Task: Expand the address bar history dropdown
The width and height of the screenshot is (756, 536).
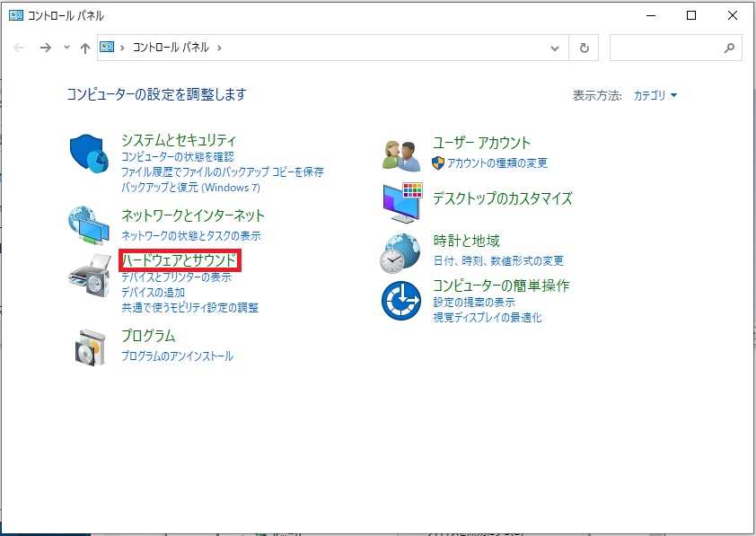Action: (555, 48)
